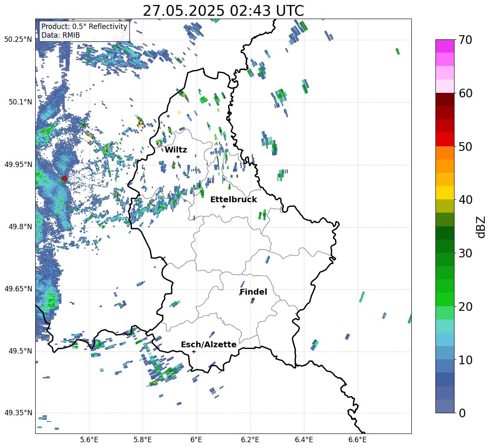Click the 5.8°E longitude label

click(x=143, y=440)
